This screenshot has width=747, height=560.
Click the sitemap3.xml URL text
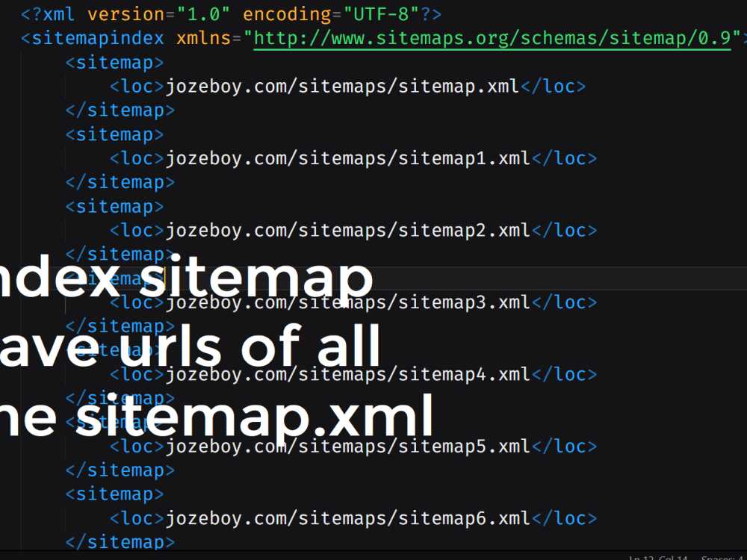click(x=347, y=302)
